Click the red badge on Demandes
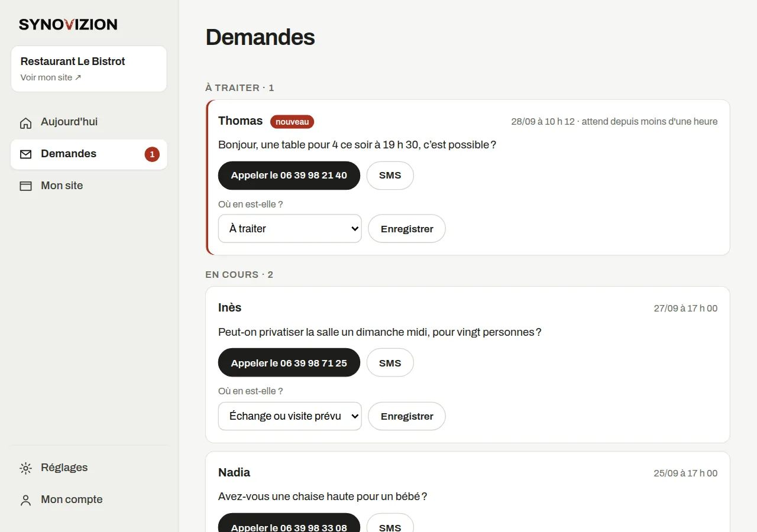Screen dimensions: 757x532 pos(152,154)
